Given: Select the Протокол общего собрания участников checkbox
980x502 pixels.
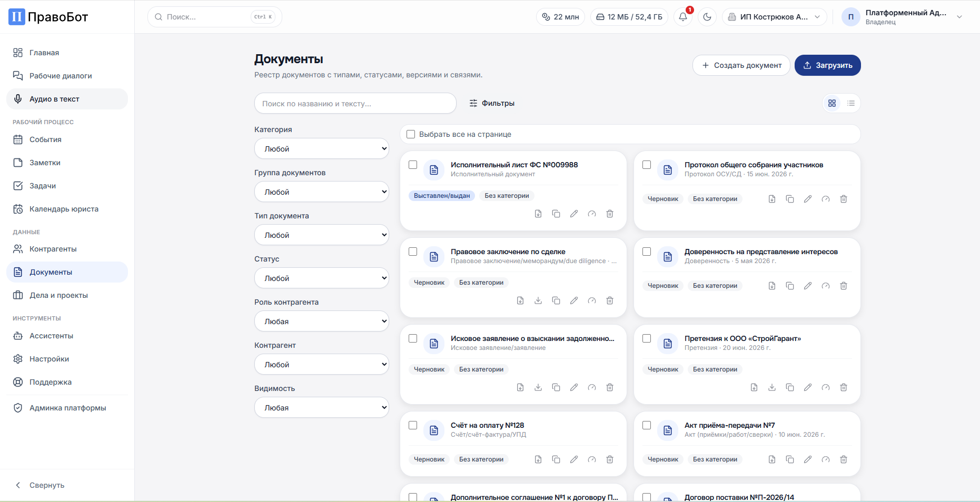Looking at the screenshot, I should pyautogui.click(x=647, y=165).
